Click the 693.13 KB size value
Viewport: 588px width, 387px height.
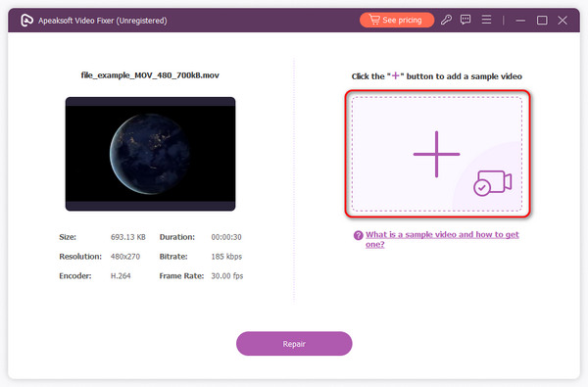click(127, 237)
